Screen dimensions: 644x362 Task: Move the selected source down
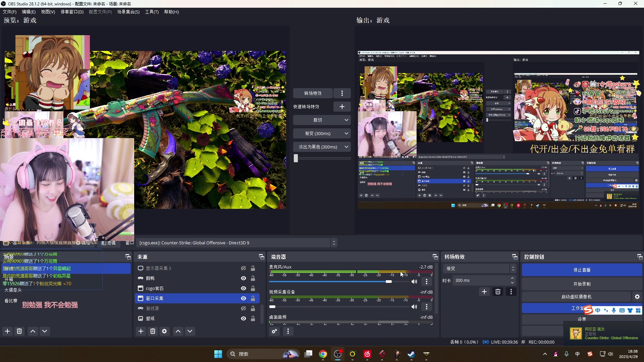(x=190, y=331)
